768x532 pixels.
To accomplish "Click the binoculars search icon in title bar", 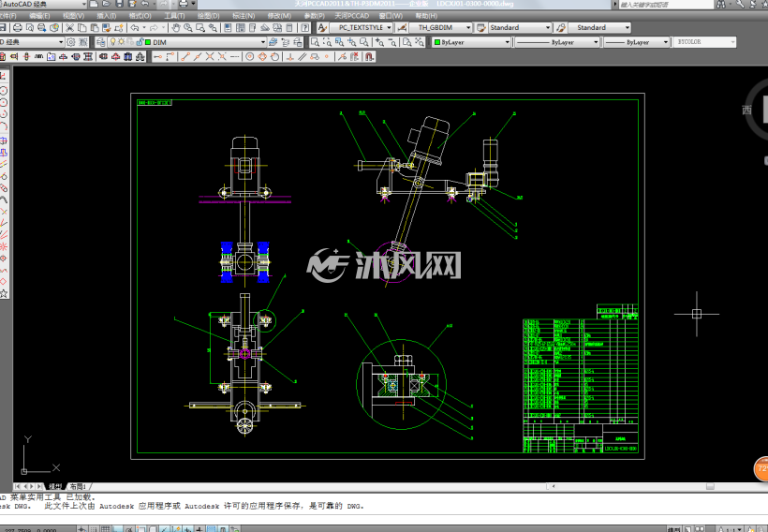I will coord(721,4).
